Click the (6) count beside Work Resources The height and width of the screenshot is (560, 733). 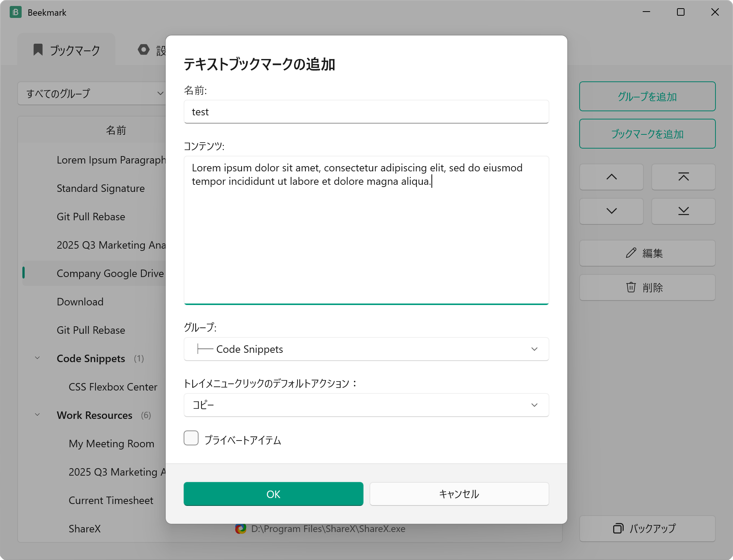(x=146, y=415)
